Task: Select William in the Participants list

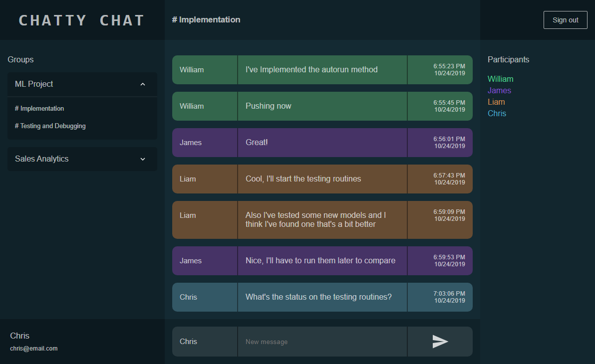Action: click(x=500, y=79)
